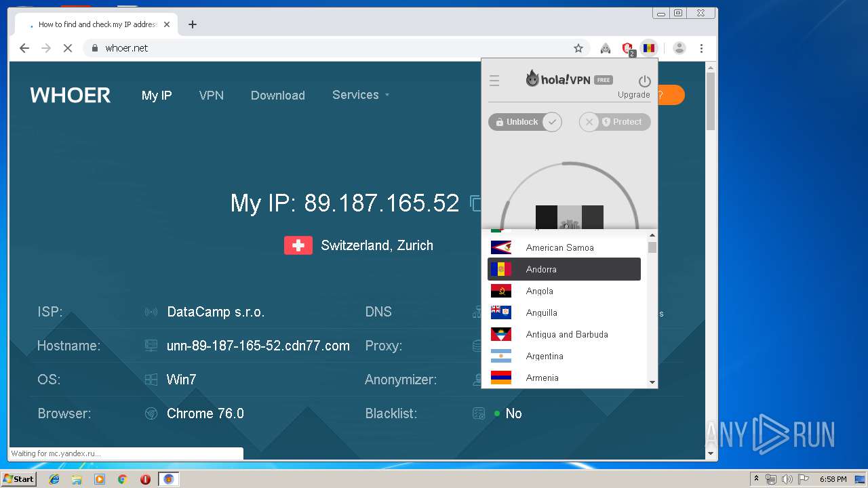
Task: Close the whoer.net tab
Action: [x=167, y=24]
